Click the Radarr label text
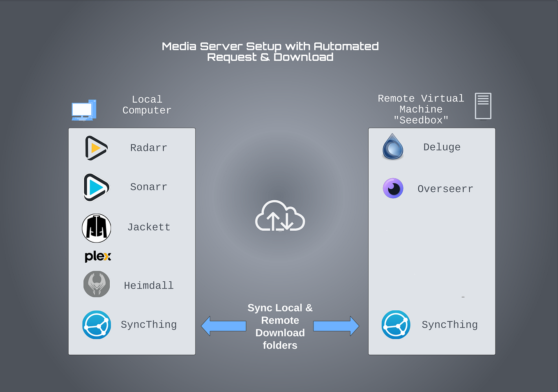558x392 pixels. pyautogui.click(x=148, y=148)
